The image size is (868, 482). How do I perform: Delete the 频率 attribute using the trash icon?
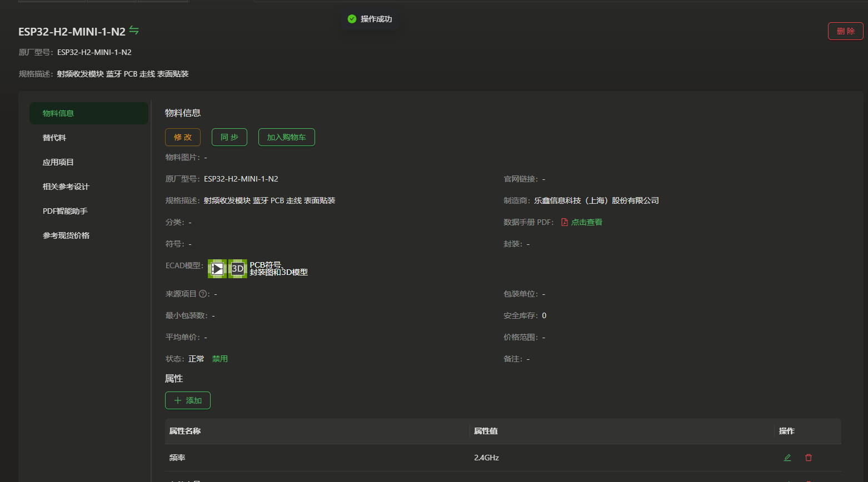(x=809, y=458)
